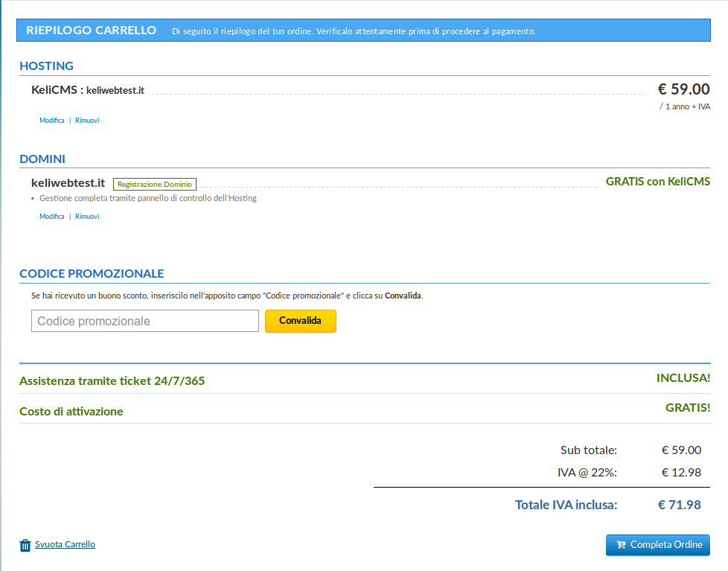728x571 pixels.
Task: Empty the cart via Svuota Carrello link
Action: [x=65, y=544]
